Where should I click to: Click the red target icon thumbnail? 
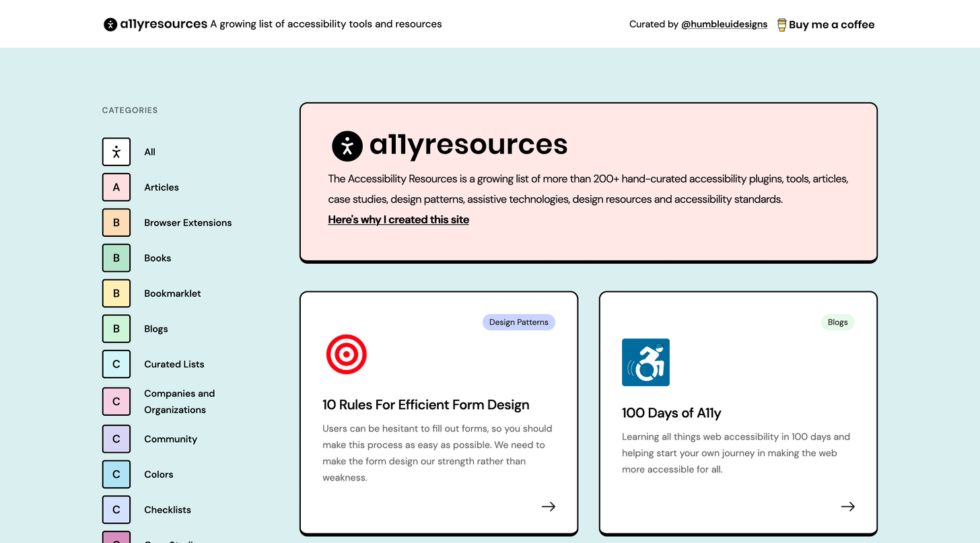(347, 355)
